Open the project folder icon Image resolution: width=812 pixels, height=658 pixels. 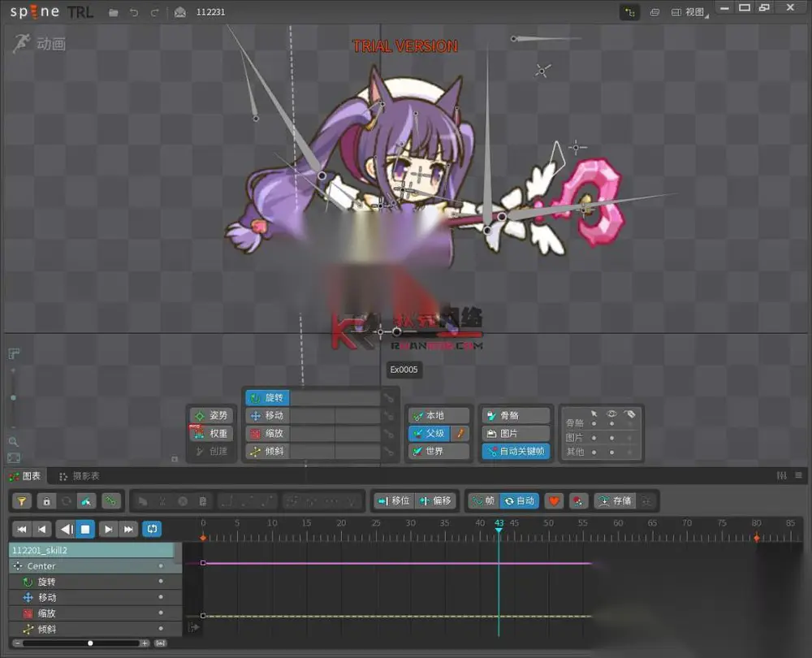point(114,12)
